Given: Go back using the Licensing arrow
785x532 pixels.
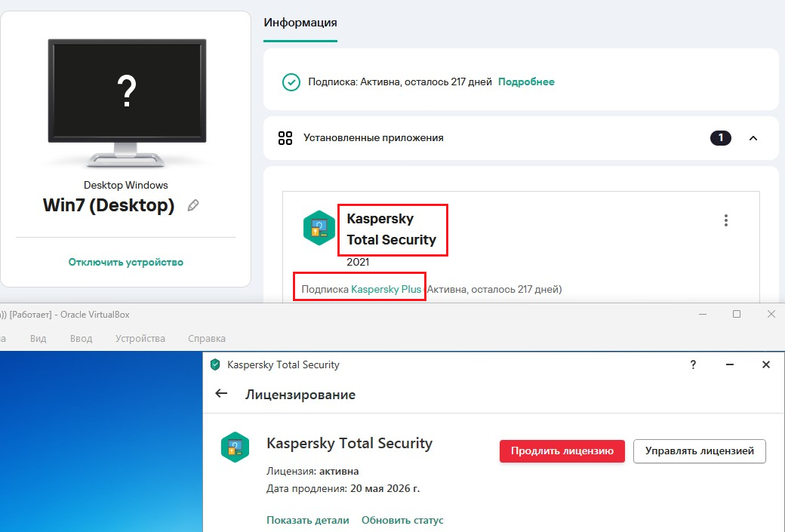Looking at the screenshot, I should (221, 394).
